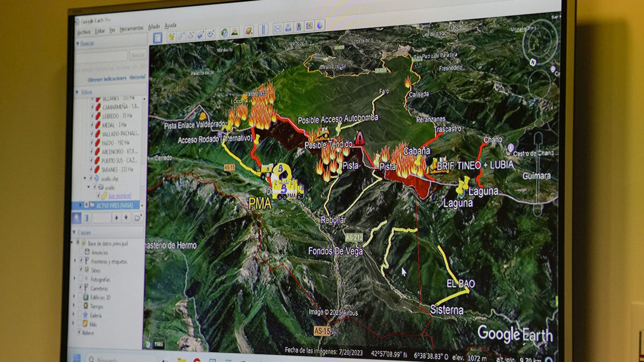Select the Add Polygon tool
Screen dimensions: 644x362
pyautogui.click(x=181, y=36)
